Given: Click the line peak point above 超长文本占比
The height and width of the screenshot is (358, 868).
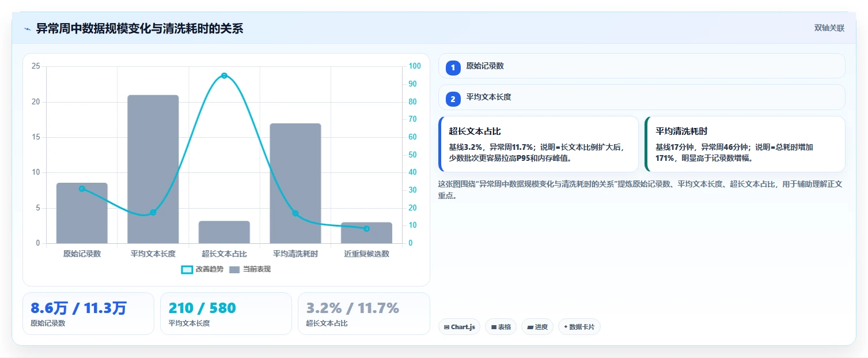Looking at the screenshot, I should [x=224, y=76].
